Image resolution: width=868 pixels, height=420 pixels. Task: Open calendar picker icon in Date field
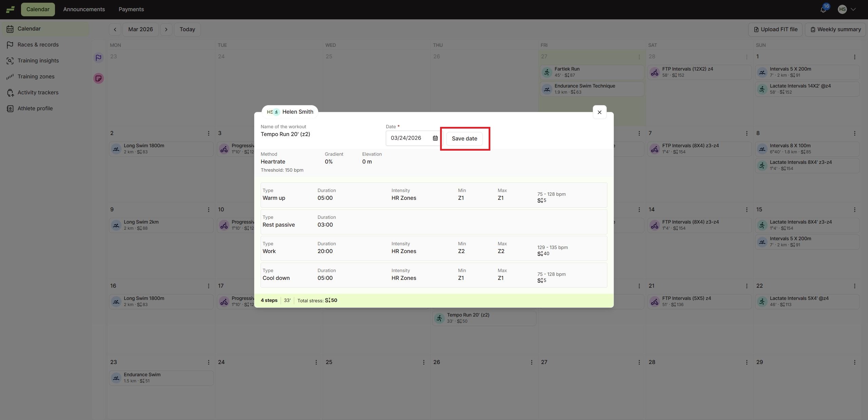click(x=435, y=138)
